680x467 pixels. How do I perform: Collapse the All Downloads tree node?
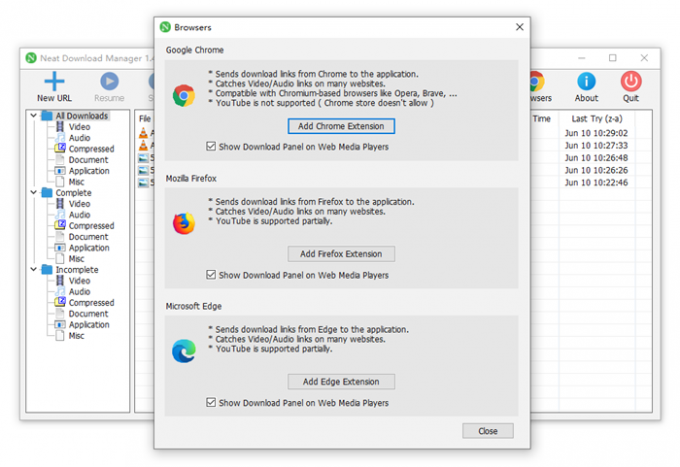point(33,115)
